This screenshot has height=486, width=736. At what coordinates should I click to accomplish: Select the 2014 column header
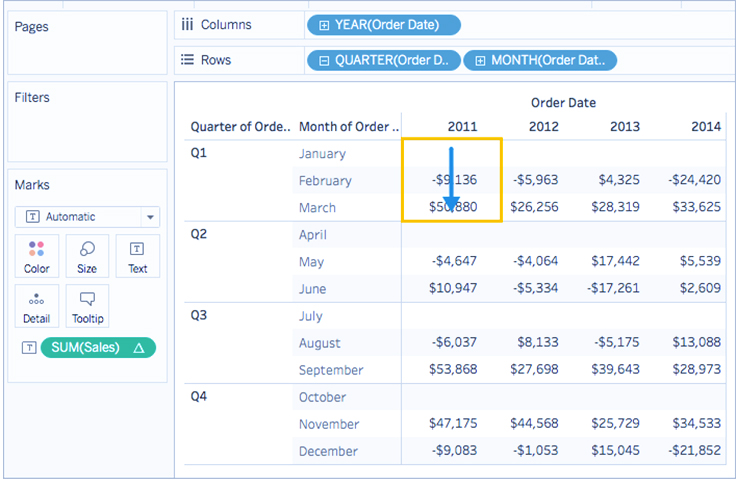tap(706, 127)
